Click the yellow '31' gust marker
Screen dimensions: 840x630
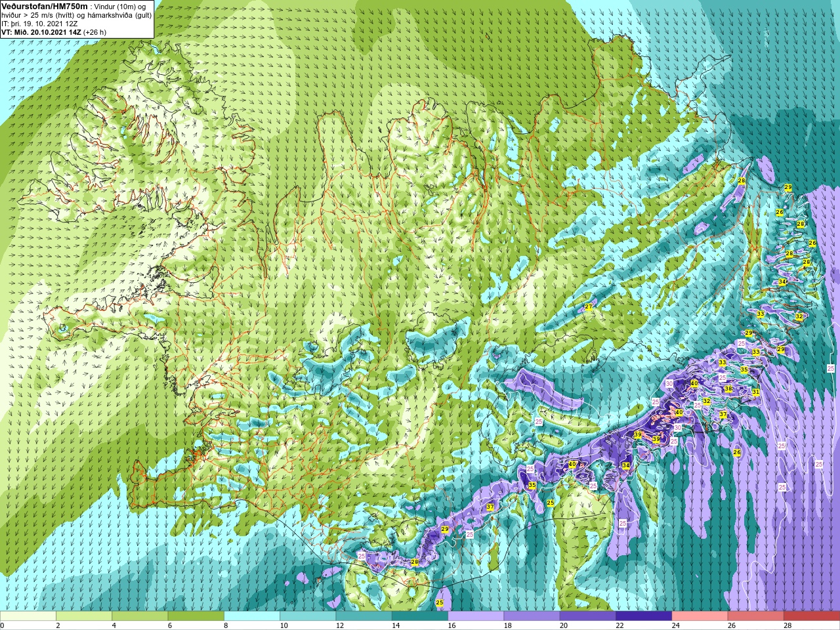(756, 392)
